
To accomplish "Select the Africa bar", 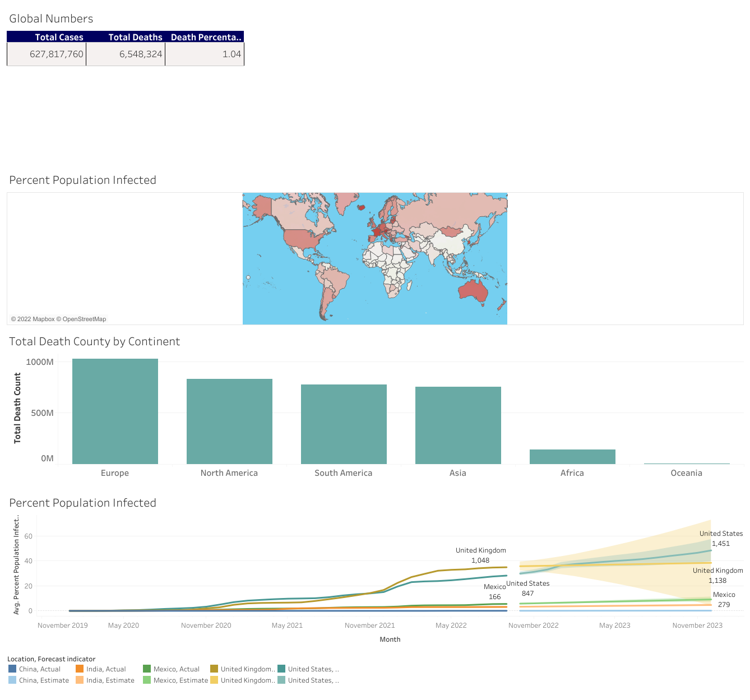I will click(572, 456).
